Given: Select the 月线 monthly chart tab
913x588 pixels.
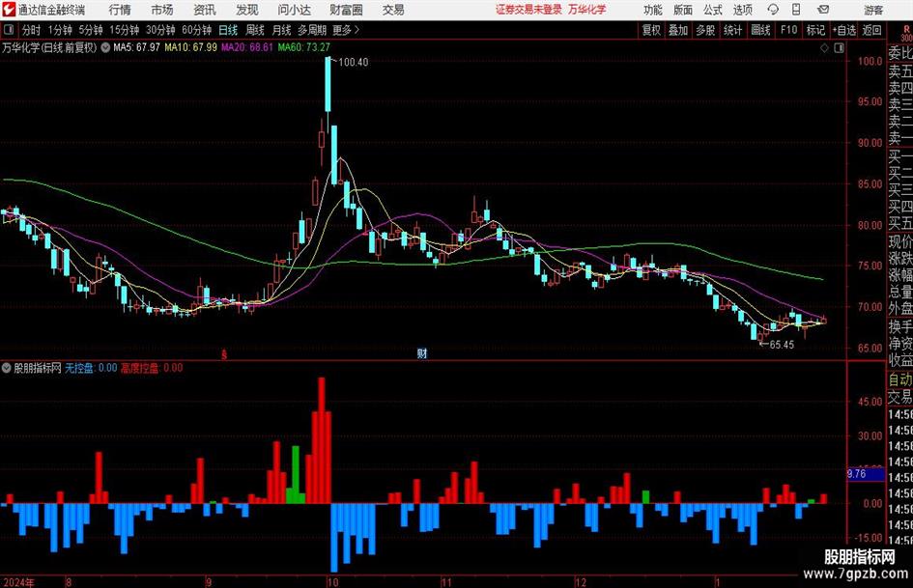Looking at the screenshot, I should pyautogui.click(x=282, y=30).
